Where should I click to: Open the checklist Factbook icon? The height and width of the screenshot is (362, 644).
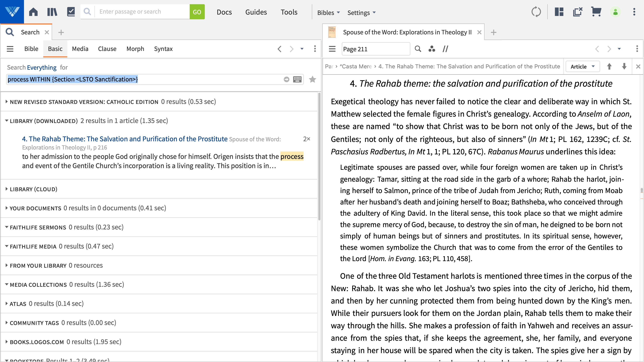click(71, 12)
